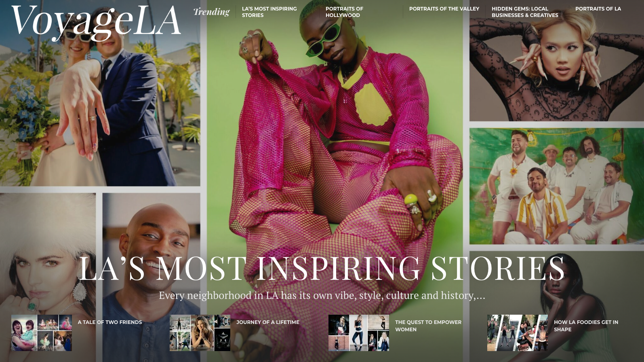The image size is (644, 362).
Task: Click Quest to Empower Women thumbnail
Action: [x=359, y=333]
